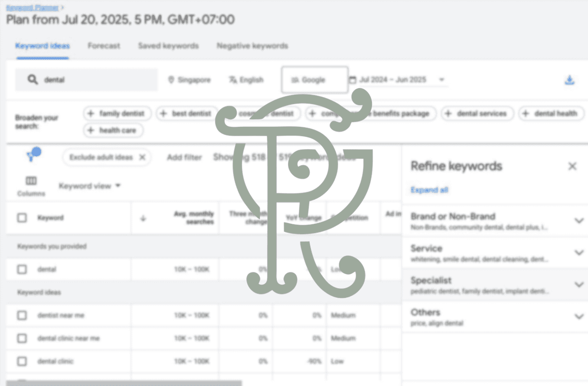This screenshot has height=386, width=588.
Task: Close the Refine keywords panel
Action: (x=572, y=166)
